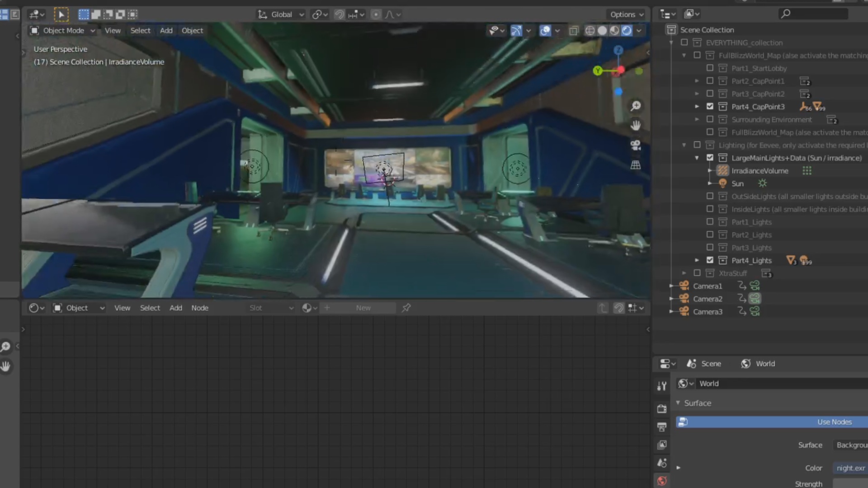Click the pin icon in node editor header
Screen dimensions: 868x488
406,308
